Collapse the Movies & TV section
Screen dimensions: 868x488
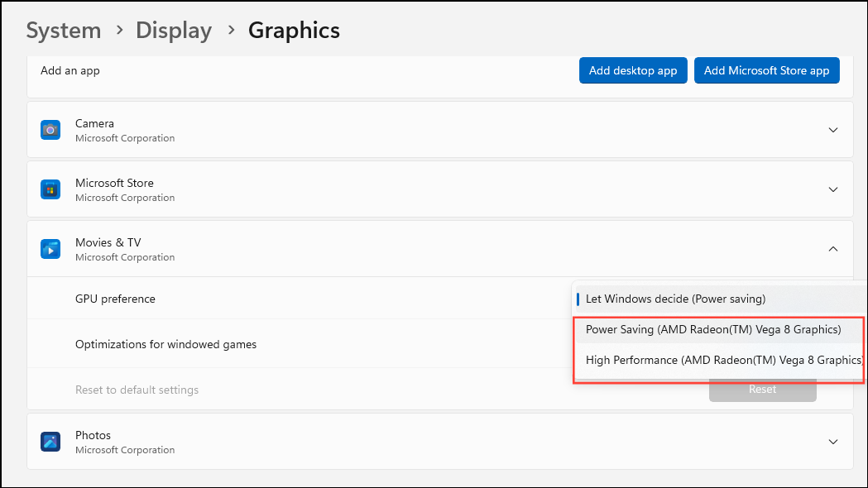pyautogui.click(x=832, y=249)
